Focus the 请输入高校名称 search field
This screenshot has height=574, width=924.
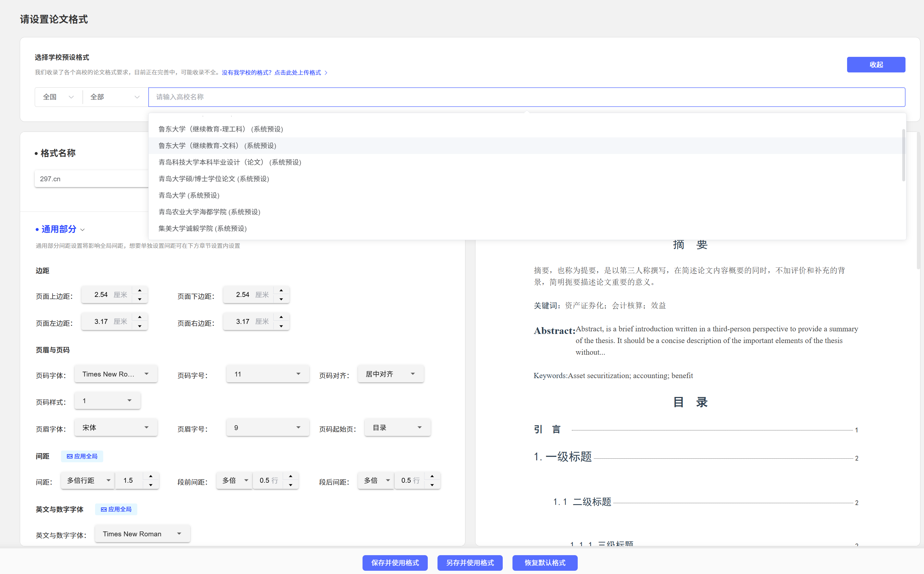click(x=526, y=97)
